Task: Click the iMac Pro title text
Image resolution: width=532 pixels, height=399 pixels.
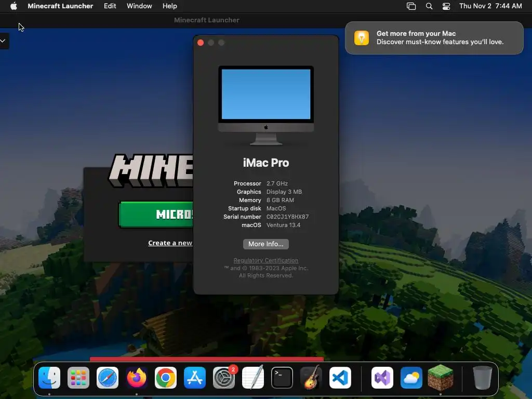Action: click(x=266, y=163)
